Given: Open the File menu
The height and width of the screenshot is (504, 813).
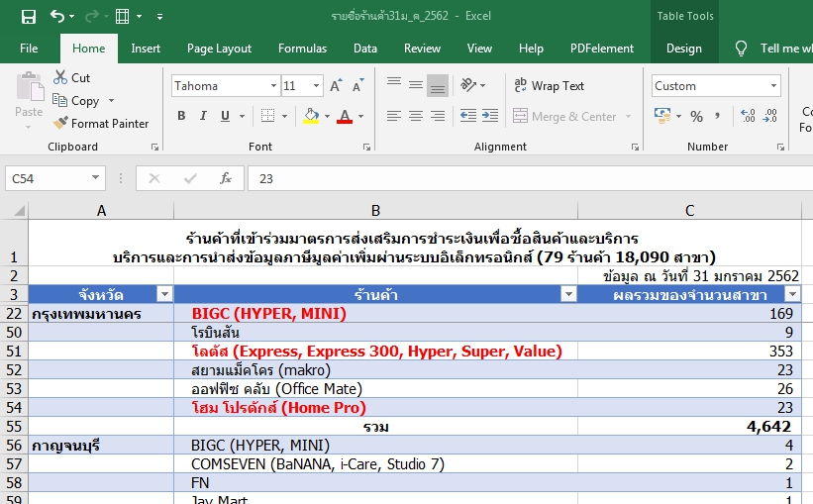Looking at the screenshot, I should click(x=29, y=49).
